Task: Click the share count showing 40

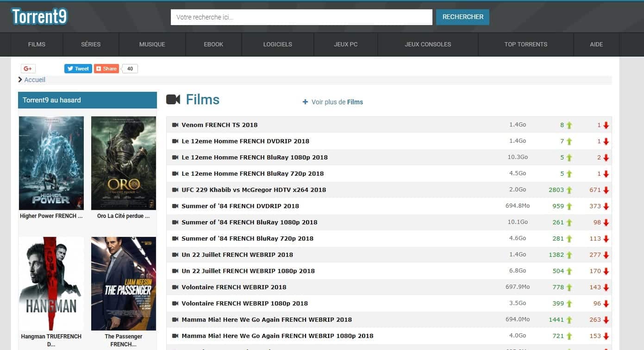Action: pos(130,68)
